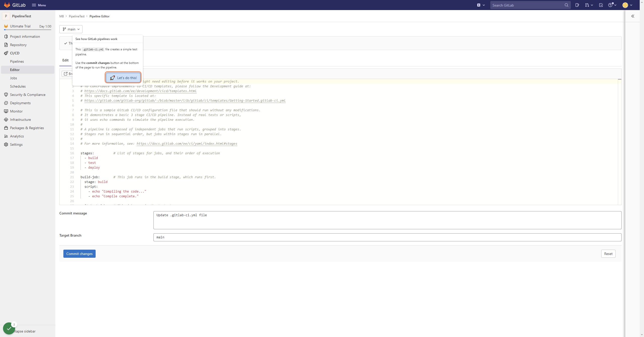Open Packages & Registries section

28,128
